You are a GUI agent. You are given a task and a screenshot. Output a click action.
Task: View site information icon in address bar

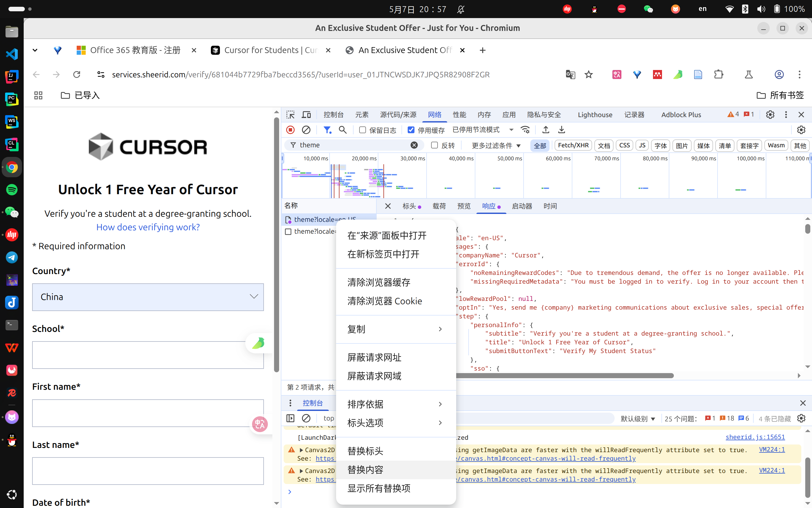coord(101,74)
